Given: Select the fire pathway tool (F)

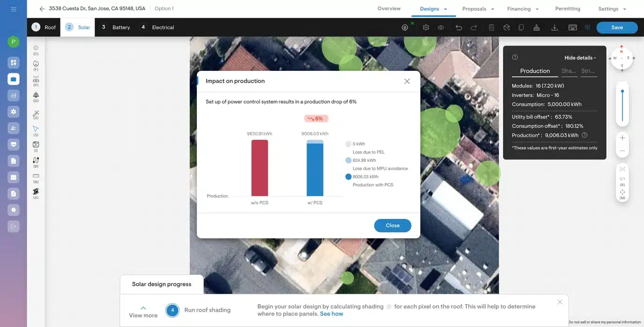Looking at the screenshot, I should coord(36,64).
